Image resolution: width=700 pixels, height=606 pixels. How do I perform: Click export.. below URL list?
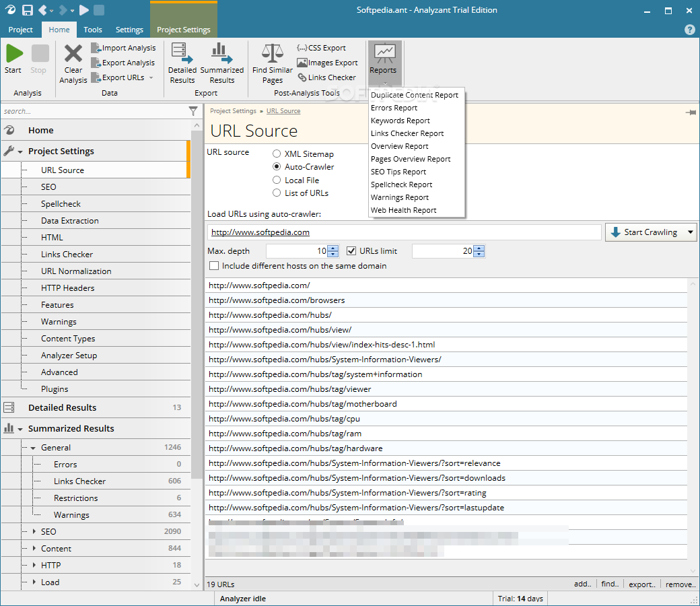click(642, 584)
